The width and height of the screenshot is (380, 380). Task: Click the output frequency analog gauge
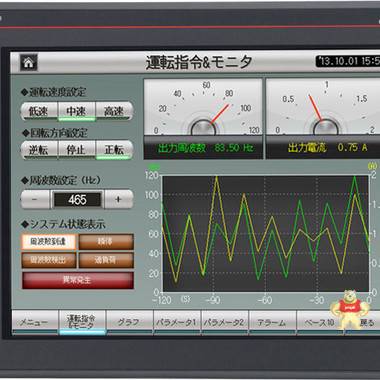[x=203, y=107]
